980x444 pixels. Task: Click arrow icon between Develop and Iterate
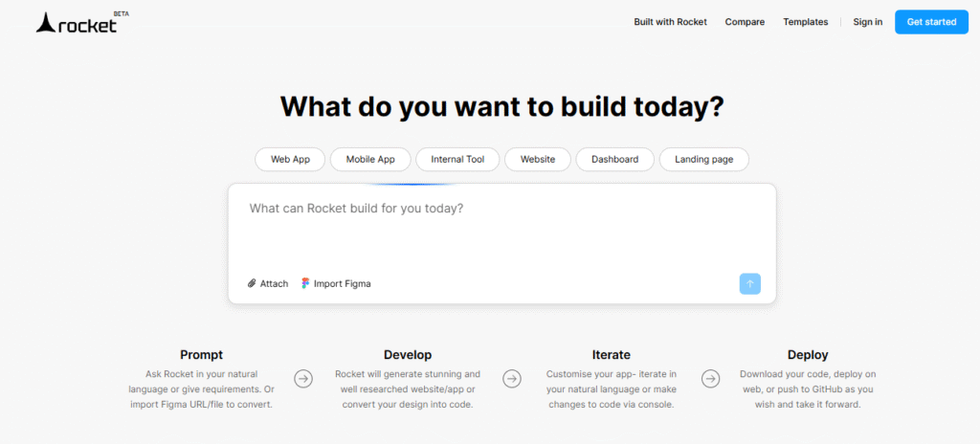click(512, 378)
